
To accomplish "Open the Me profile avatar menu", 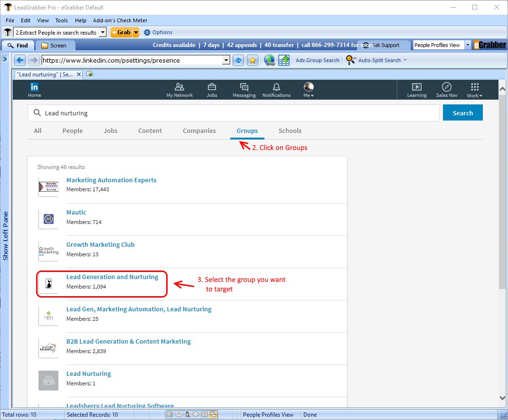I will coord(309,90).
